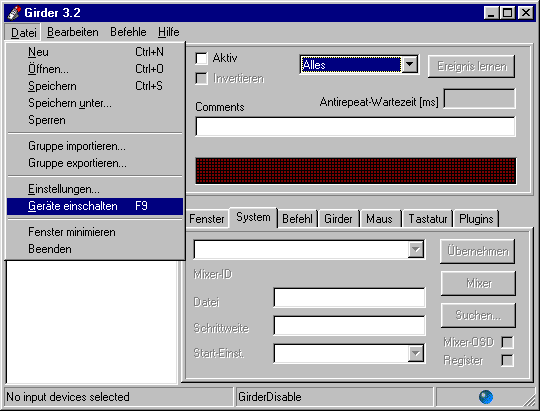Click the Girder app icon in title bar
Screen dimensions: 540x411
pyautogui.click(x=14, y=13)
